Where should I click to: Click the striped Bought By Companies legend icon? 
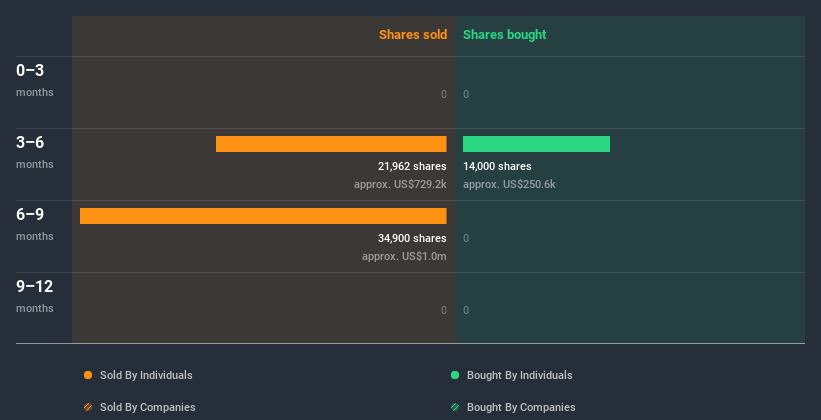point(455,407)
